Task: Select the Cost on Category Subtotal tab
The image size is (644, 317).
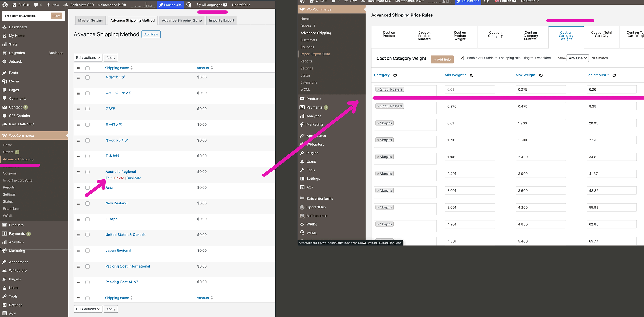Action: click(x=530, y=36)
